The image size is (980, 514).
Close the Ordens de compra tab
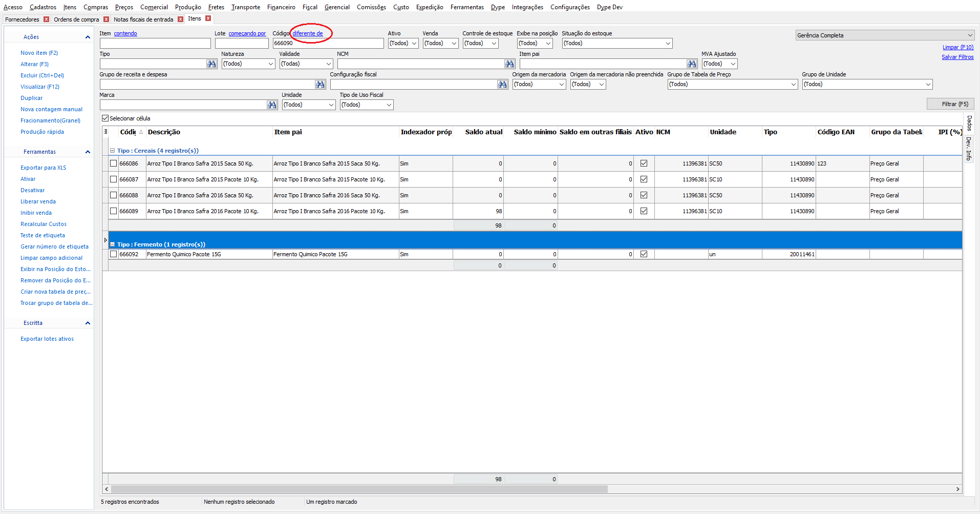(106, 19)
